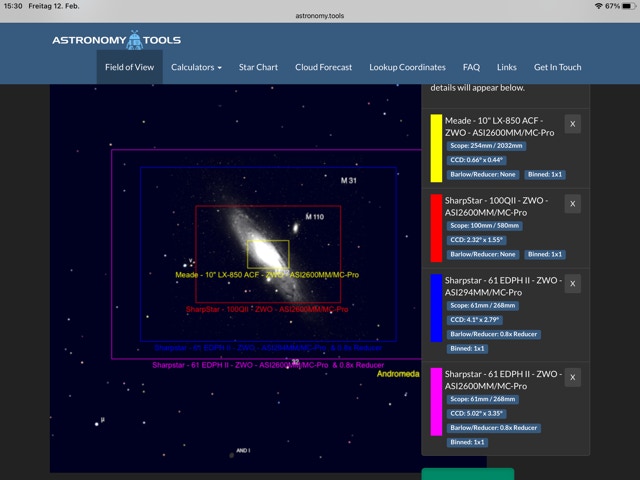The height and width of the screenshot is (480, 640).
Task: Remove the Meade 10" LX-850 ACF entry
Action: coord(573,124)
